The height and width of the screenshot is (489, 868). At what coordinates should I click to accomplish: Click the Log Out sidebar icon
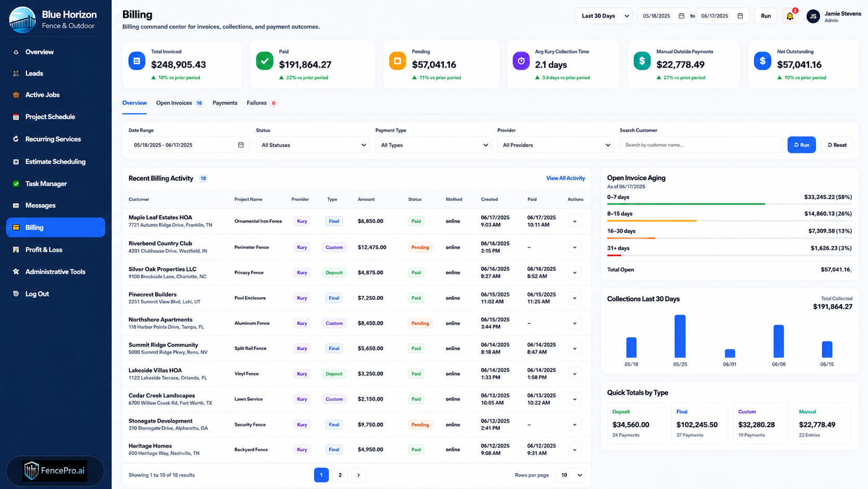16,294
